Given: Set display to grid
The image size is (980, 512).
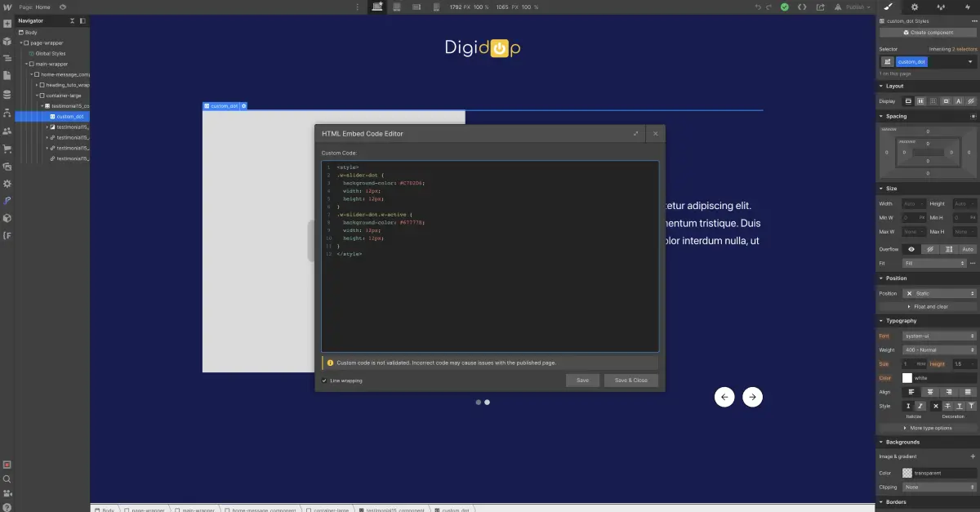Looking at the screenshot, I should tap(933, 101).
